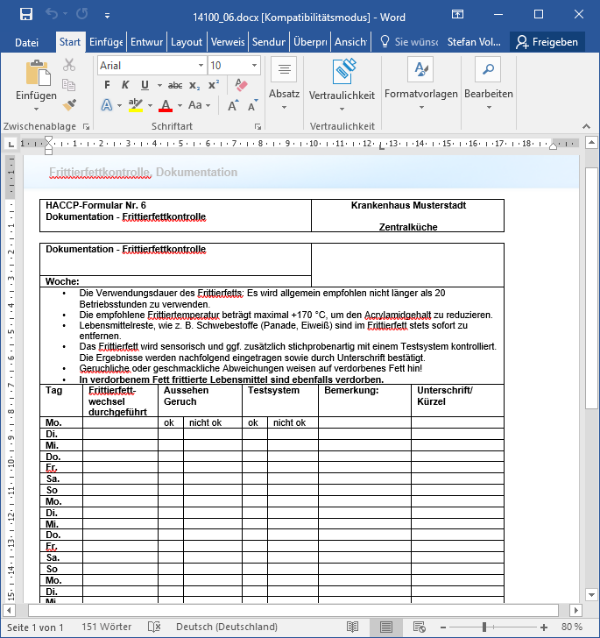Click the clear formatting eraser icon
Viewport: 600px width, 638px height.
pos(239,85)
